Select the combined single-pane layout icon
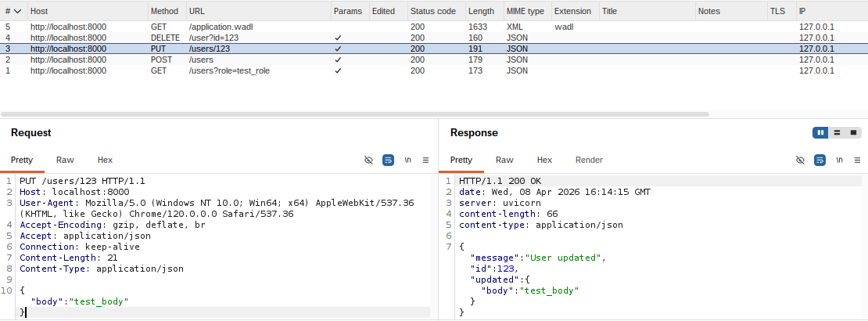Screen dimensions: 868x321 (x=853, y=132)
